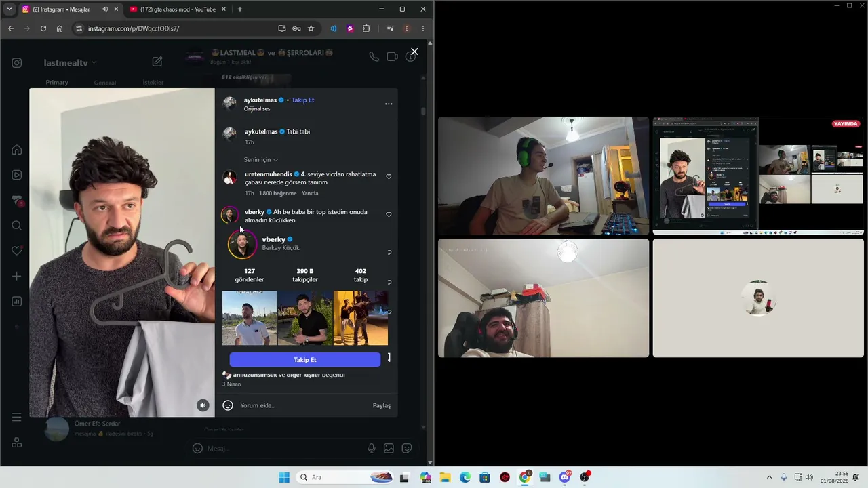This screenshot has width=868, height=488.
Task: Switch to the General inbox tab
Action: (104, 83)
